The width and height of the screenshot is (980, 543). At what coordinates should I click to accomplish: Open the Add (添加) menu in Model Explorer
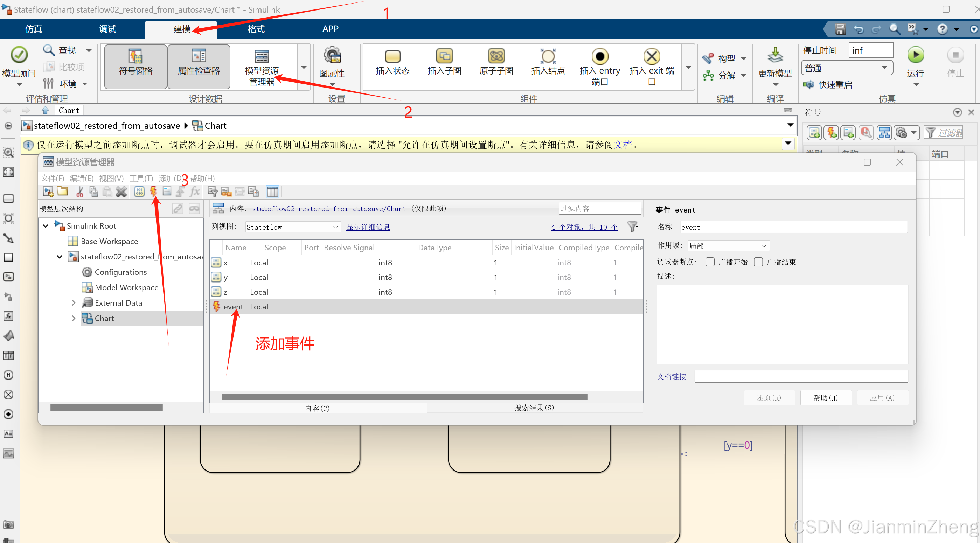click(x=170, y=178)
